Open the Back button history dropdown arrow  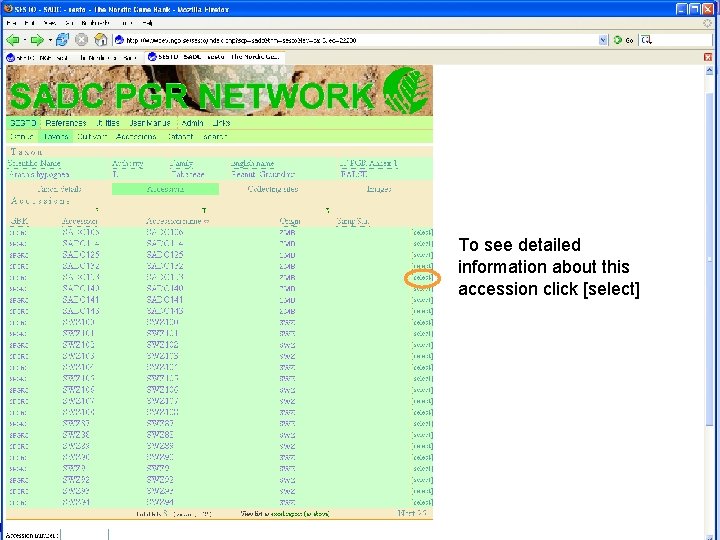coord(24,40)
